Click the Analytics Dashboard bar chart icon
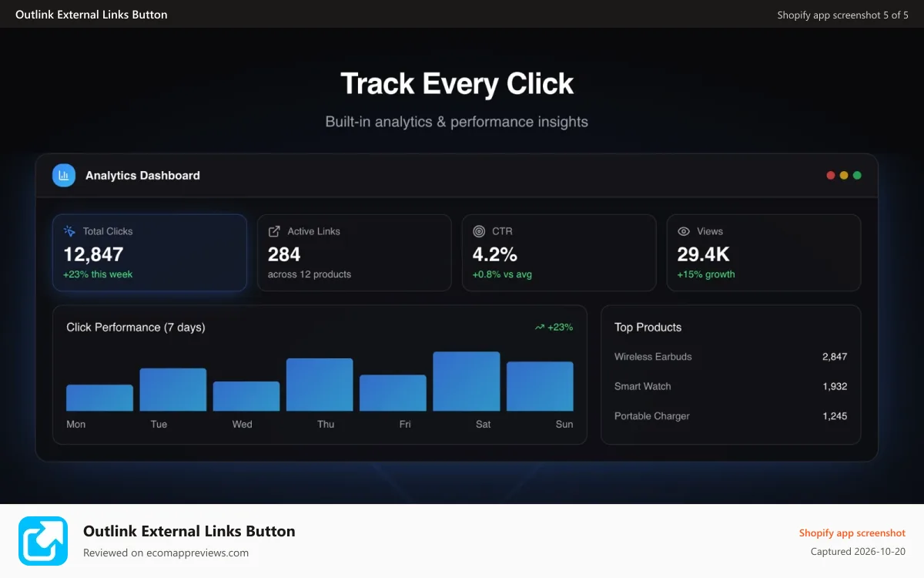Viewport: 924px width, 578px height. [x=64, y=176]
